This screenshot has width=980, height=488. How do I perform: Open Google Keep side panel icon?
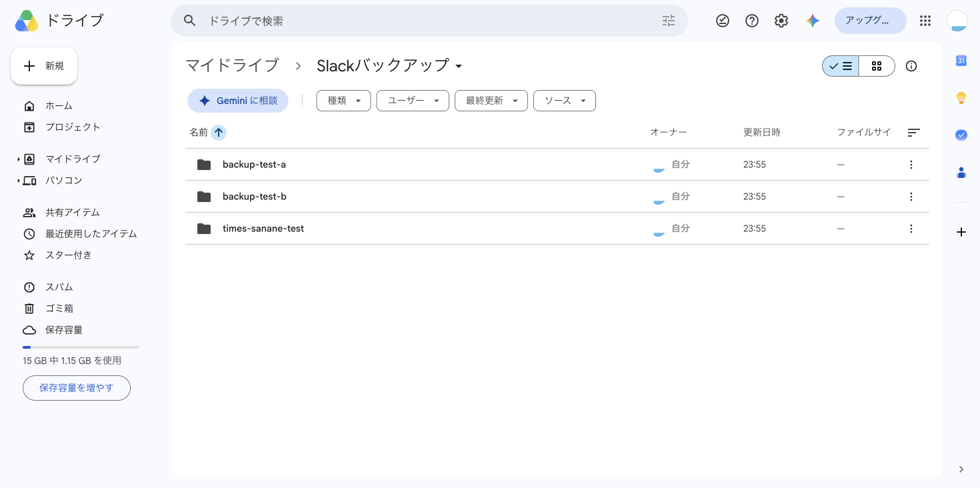(x=961, y=98)
